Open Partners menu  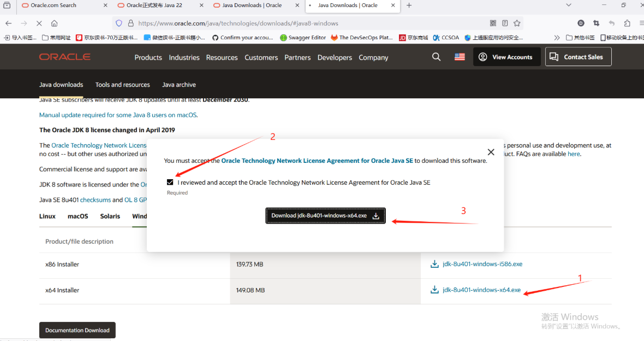(x=297, y=57)
